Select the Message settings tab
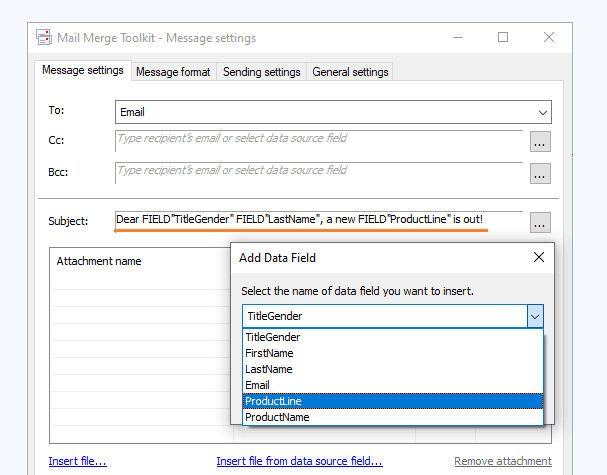607x475 pixels. pos(84,71)
